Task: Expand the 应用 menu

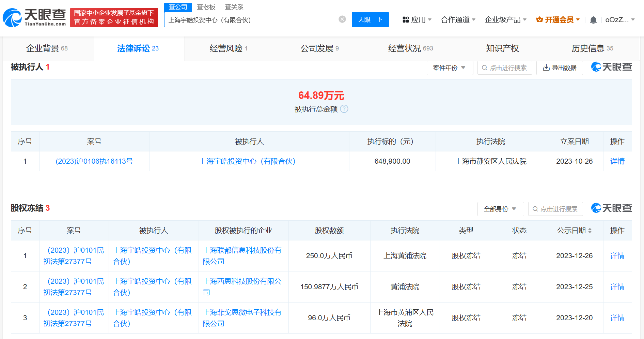Action: 417,20
